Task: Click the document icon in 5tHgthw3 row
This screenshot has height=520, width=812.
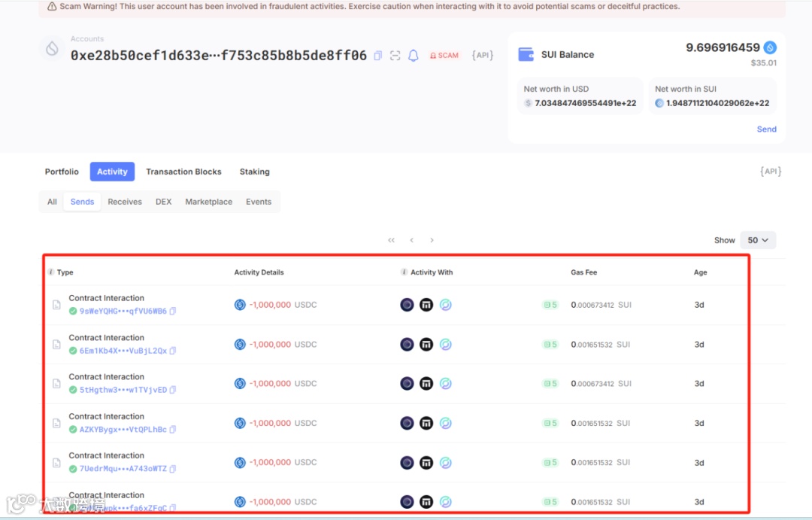Action: point(56,384)
